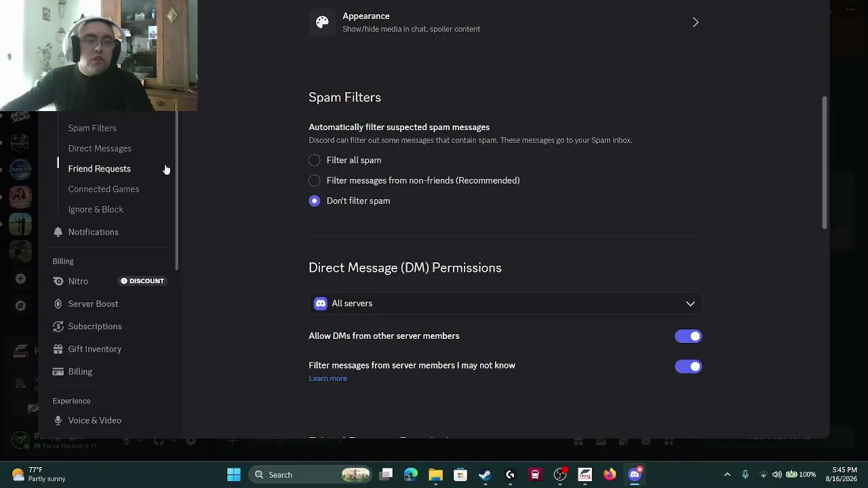Open the dark red app icon beside Logitech G HUB

point(535,474)
